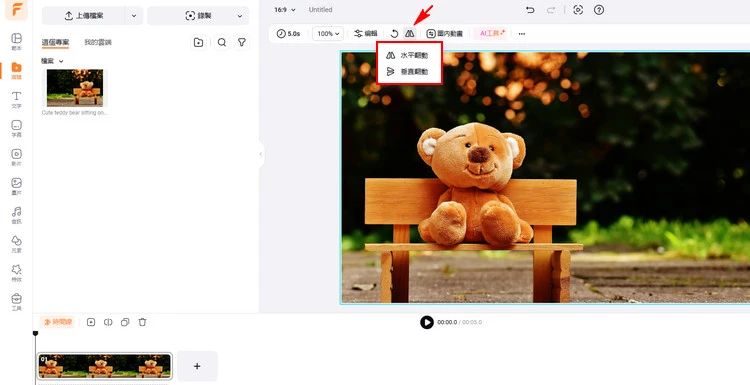This screenshot has width=750, height=385.
Task: Add a new scene with plus button
Action: tap(197, 366)
